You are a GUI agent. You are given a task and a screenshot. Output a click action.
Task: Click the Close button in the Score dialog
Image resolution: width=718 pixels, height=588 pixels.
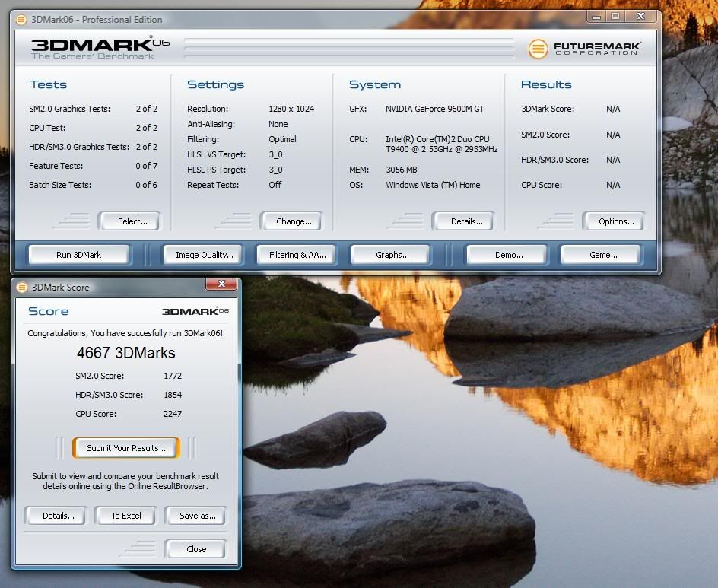pos(195,549)
